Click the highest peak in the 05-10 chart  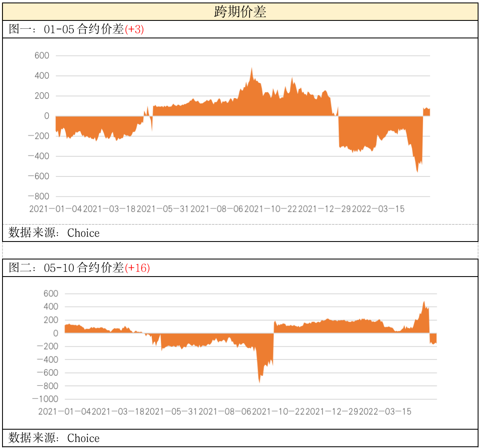point(424,302)
